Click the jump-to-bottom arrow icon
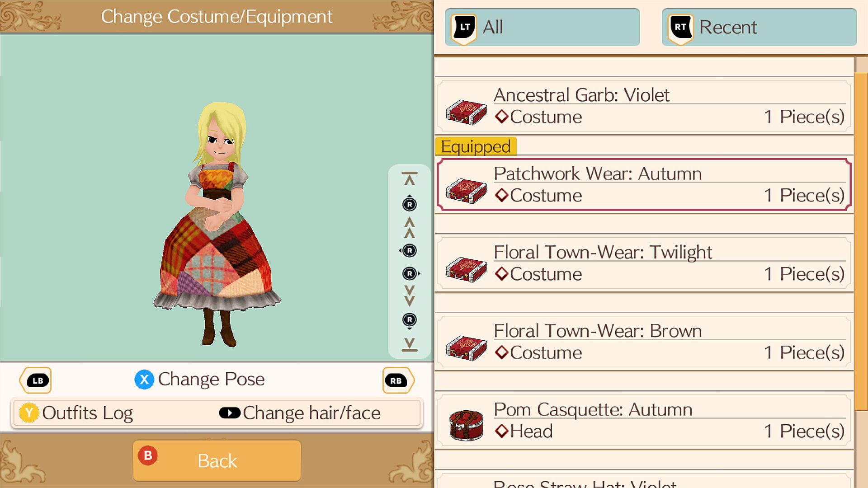The image size is (868, 488). [x=410, y=344]
